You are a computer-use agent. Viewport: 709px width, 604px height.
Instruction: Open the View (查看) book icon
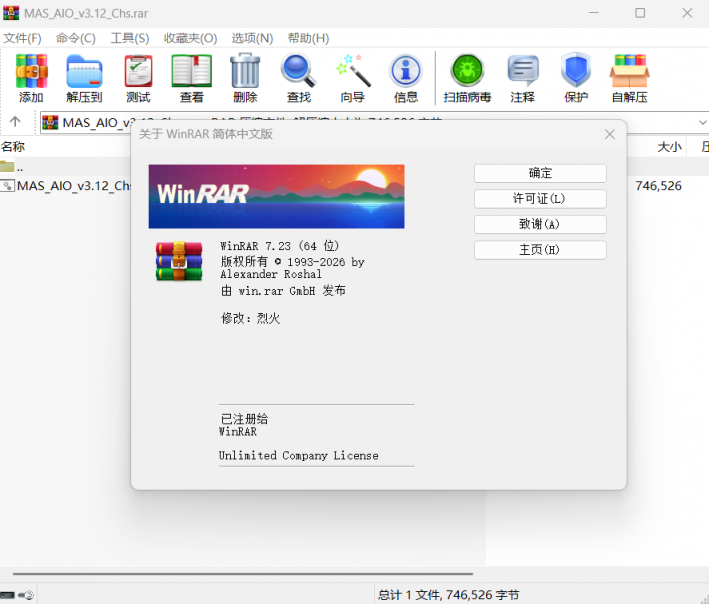[x=192, y=78]
